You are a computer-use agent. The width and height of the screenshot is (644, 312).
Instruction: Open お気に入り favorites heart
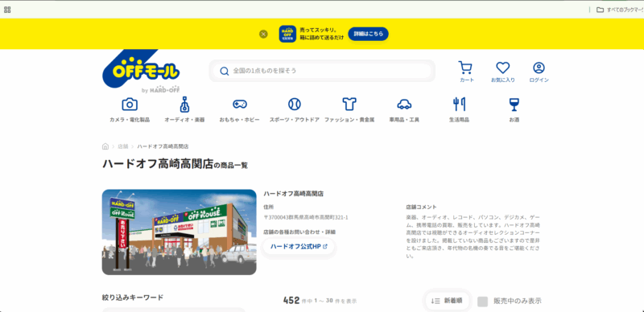click(502, 72)
